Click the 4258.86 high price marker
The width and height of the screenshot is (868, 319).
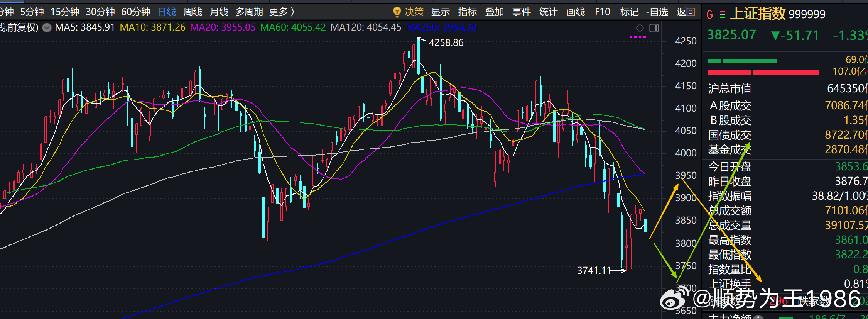[446, 42]
